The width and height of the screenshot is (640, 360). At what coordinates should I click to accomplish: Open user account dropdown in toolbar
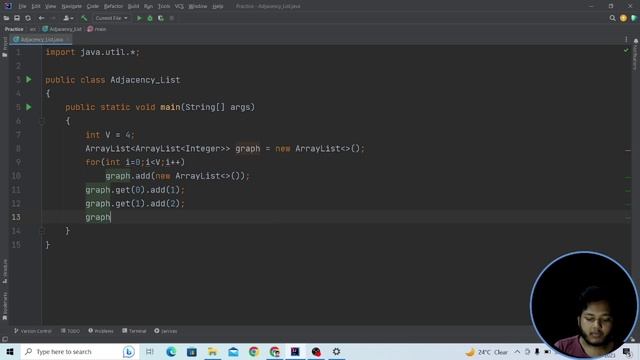[x=68, y=18]
